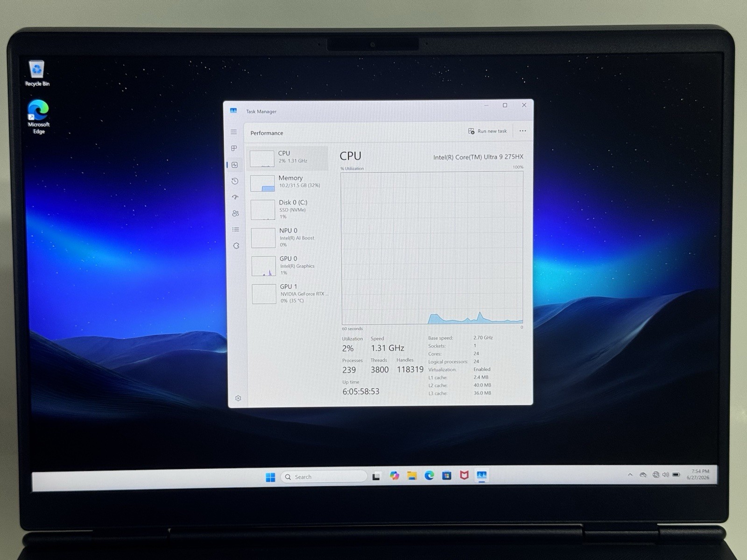
Task: Show hidden system tray icons chevron
Action: point(630,475)
